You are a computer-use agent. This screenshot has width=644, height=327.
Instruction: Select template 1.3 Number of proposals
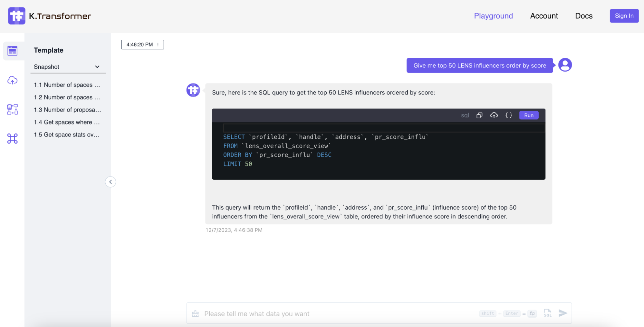click(67, 110)
